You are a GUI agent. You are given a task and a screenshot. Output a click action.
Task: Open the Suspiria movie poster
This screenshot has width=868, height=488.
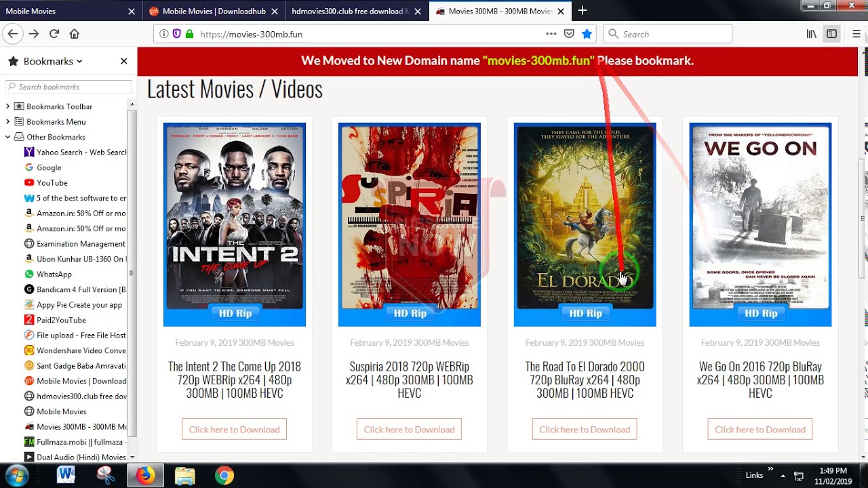[410, 224]
